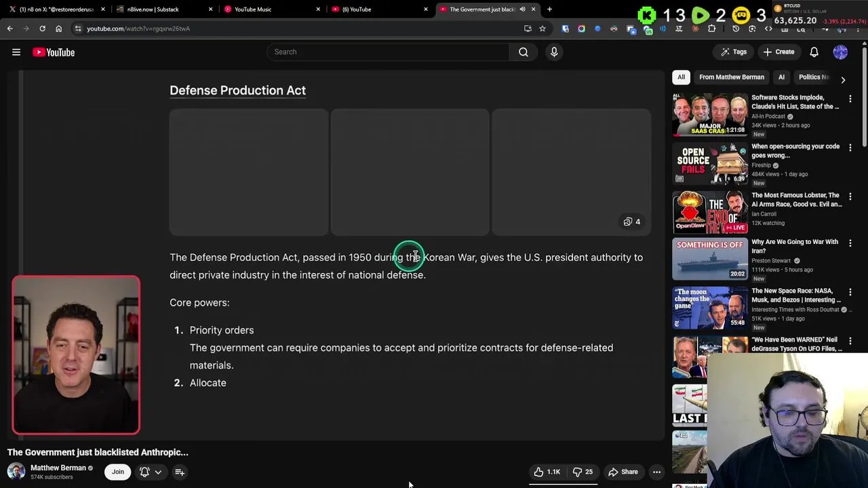Share this video
Viewport: 868px width, 488px height.
(623, 472)
